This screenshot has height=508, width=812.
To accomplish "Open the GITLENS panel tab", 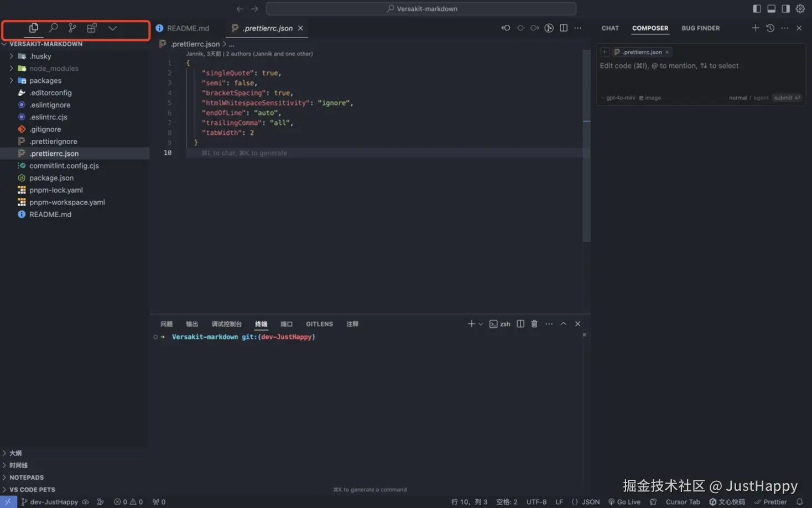I will pos(319,324).
